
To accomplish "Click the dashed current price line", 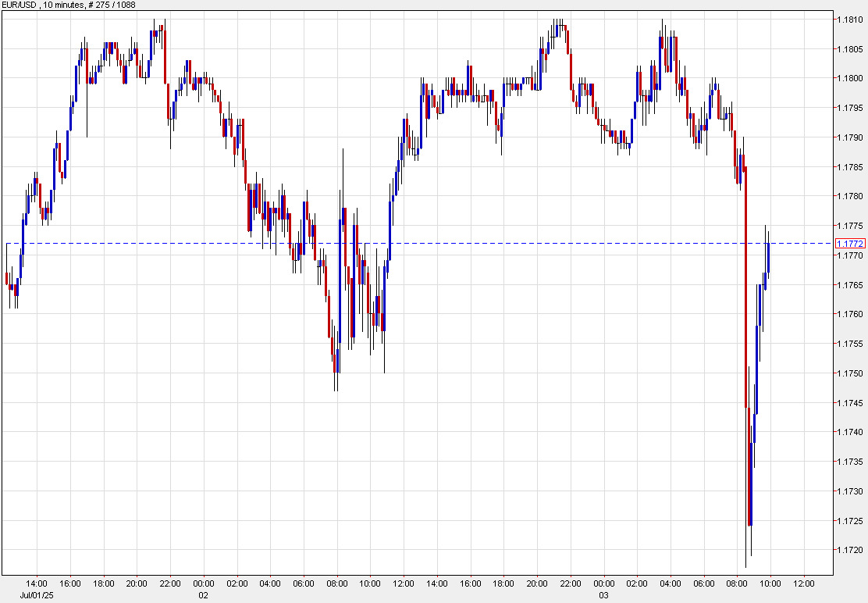I will (x=390, y=243).
